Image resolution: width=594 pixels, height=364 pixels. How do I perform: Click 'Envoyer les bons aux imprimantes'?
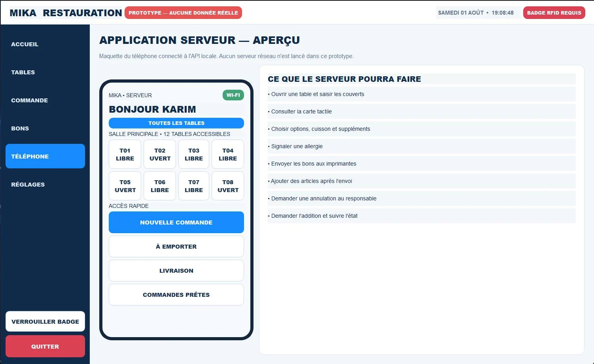[x=422, y=164]
